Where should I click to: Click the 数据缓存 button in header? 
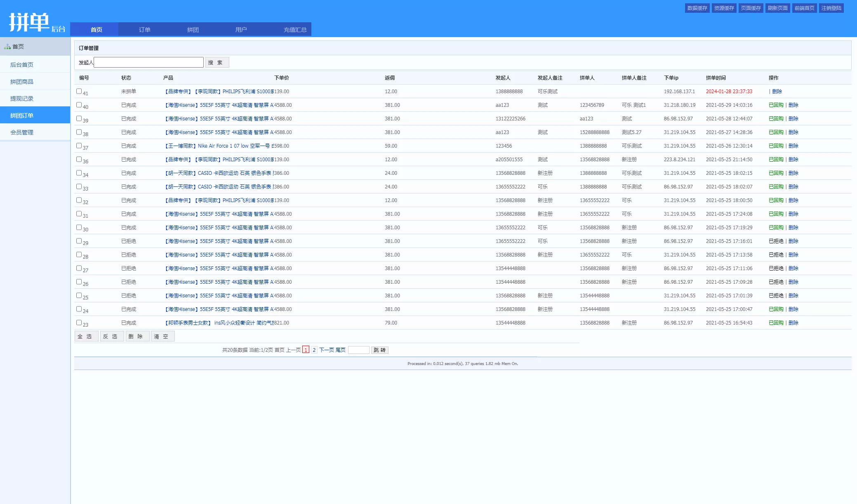[697, 8]
